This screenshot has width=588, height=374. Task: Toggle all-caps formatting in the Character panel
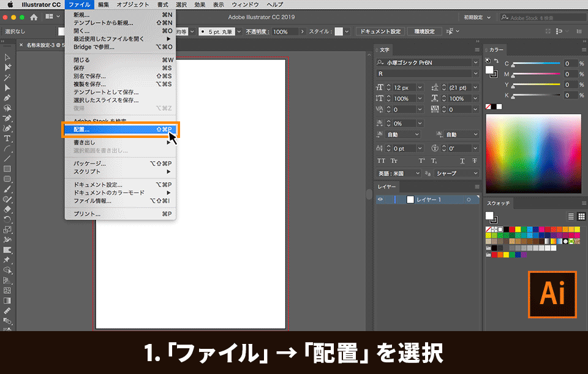click(x=382, y=161)
